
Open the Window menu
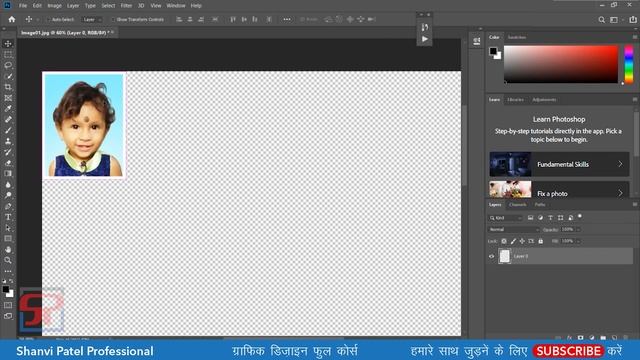(176, 6)
